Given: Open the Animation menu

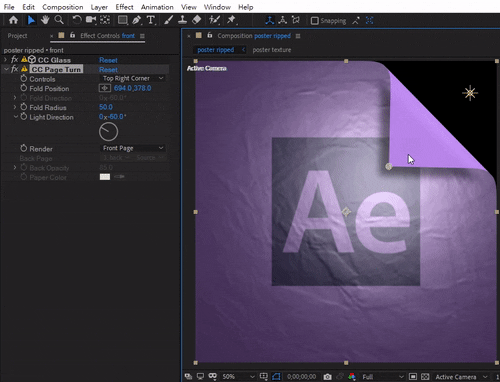Looking at the screenshot, I should 157,7.
